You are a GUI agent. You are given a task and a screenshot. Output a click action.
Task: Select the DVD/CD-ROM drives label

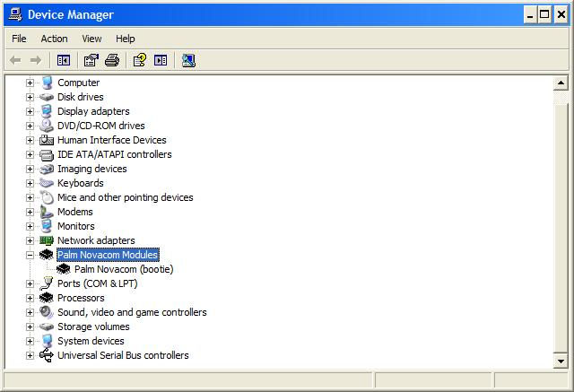pos(101,126)
